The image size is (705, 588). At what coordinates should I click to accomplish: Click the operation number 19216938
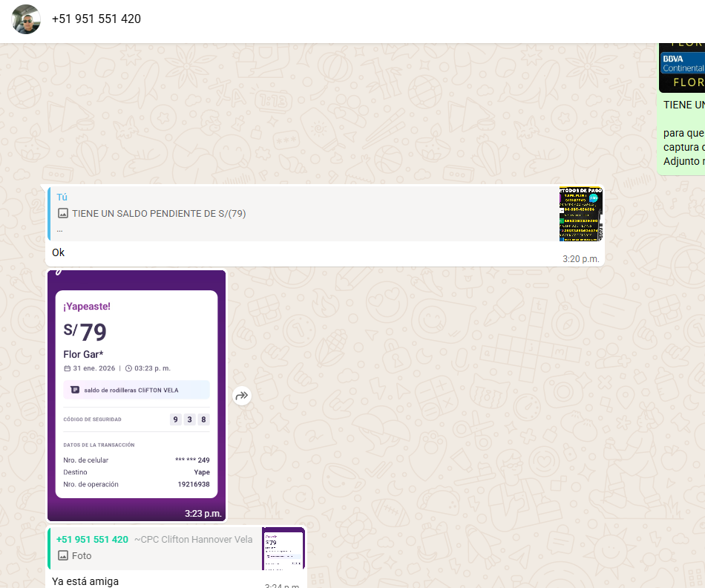click(193, 484)
